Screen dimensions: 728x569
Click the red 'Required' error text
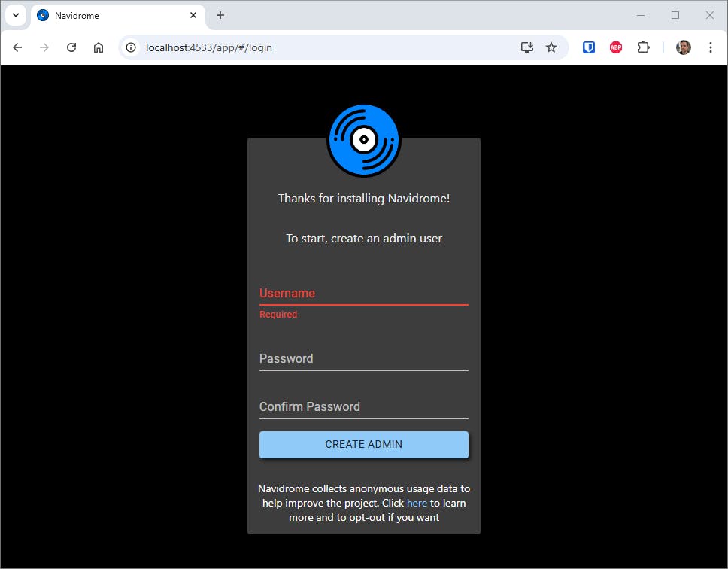pyautogui.click(x=278, y=315)
